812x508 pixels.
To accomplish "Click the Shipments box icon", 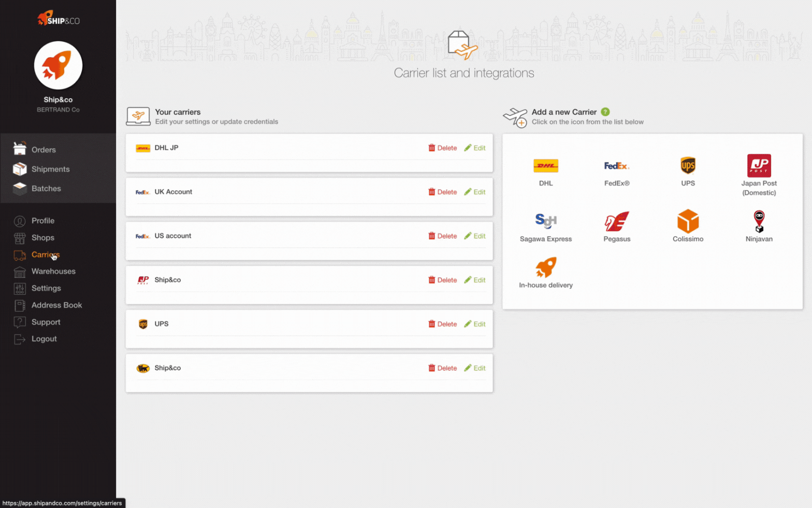I will pyautogui.click(x=20, y=169).
